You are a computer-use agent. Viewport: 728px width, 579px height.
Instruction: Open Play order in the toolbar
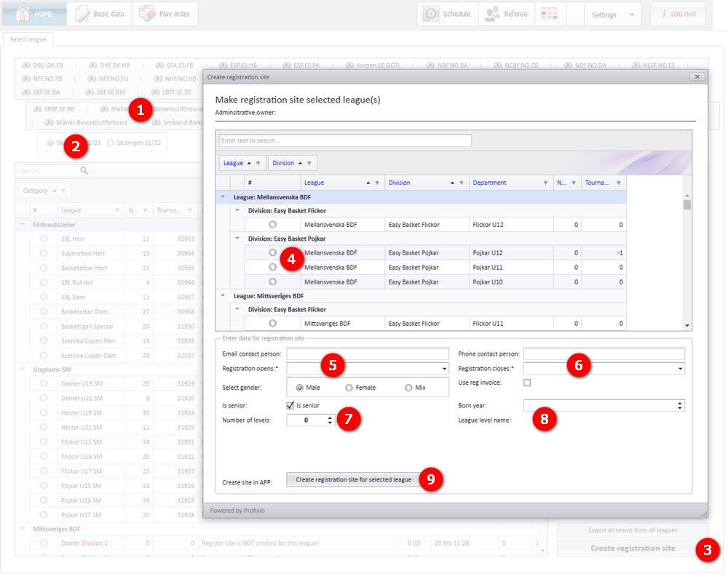click(x=165, y=14)
